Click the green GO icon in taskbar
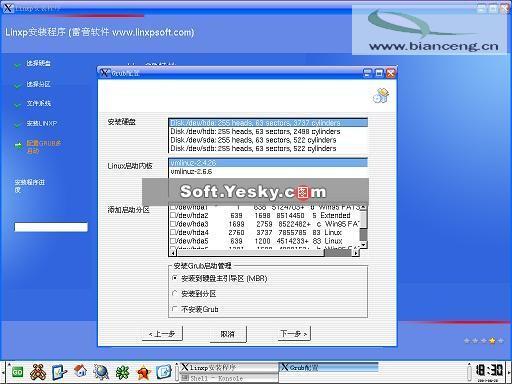Image resolution: width=512 pixels, height=384 pixels. 17,372
